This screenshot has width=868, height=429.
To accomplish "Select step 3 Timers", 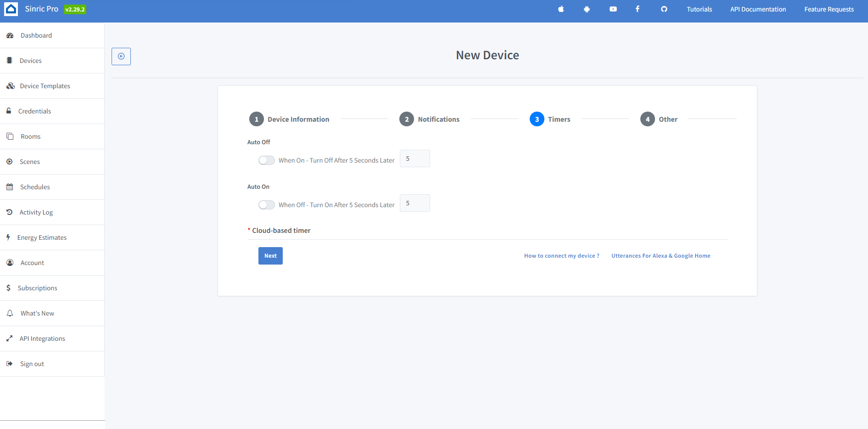I will pos(550,119).
